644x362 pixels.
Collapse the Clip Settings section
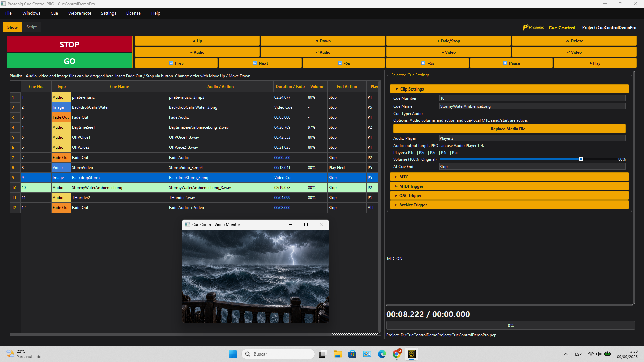click(509, 89)
